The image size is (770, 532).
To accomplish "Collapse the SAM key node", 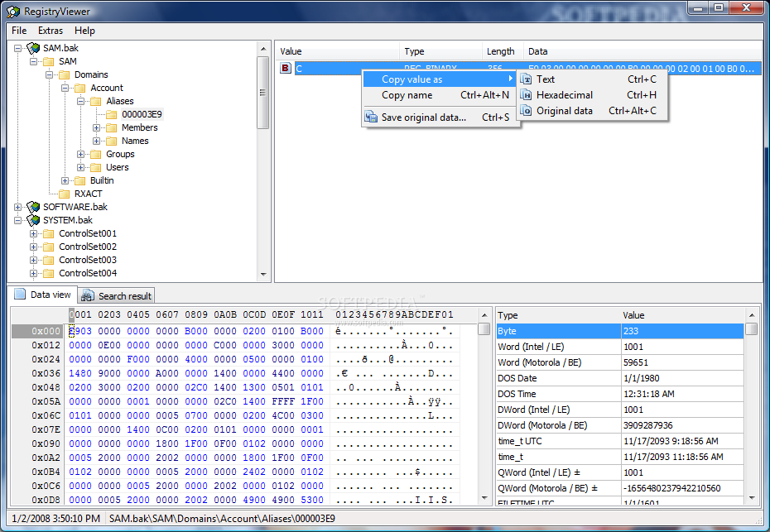I will click(33, 61).
